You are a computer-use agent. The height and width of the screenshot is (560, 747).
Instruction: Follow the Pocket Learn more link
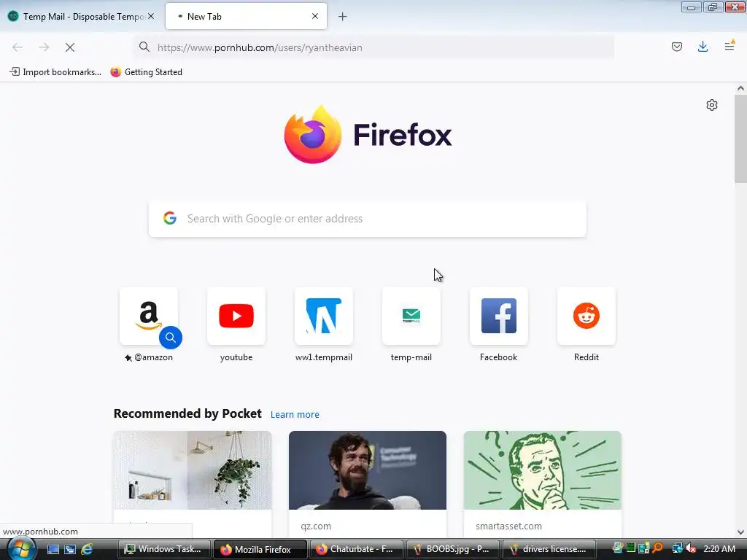[x=295, y=414]
